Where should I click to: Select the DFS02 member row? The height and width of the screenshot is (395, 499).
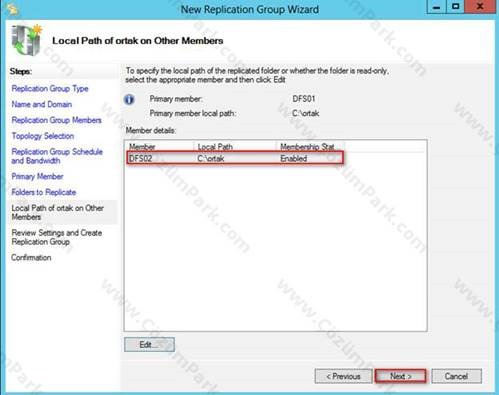pos(235,158)
